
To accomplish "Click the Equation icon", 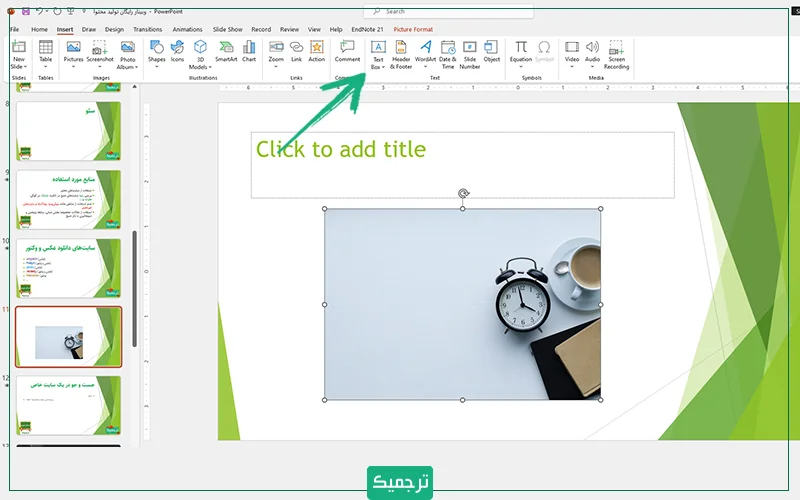I will (521, 47).
